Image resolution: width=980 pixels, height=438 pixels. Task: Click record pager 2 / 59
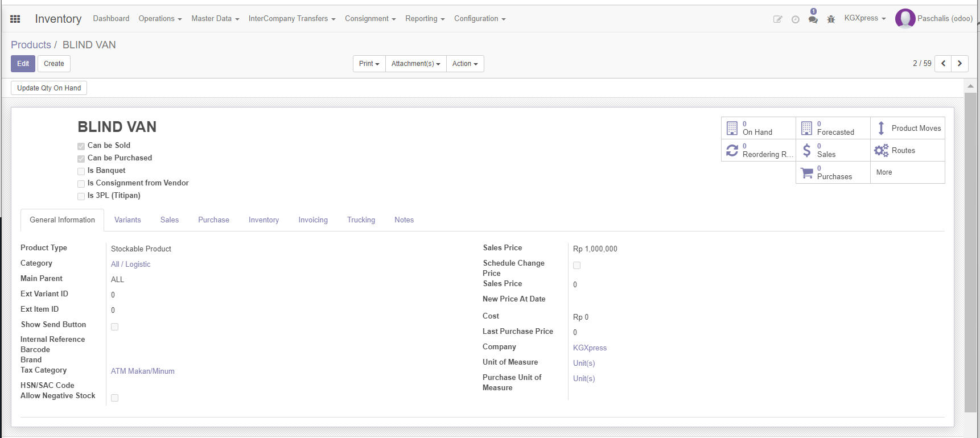[922, 64]
